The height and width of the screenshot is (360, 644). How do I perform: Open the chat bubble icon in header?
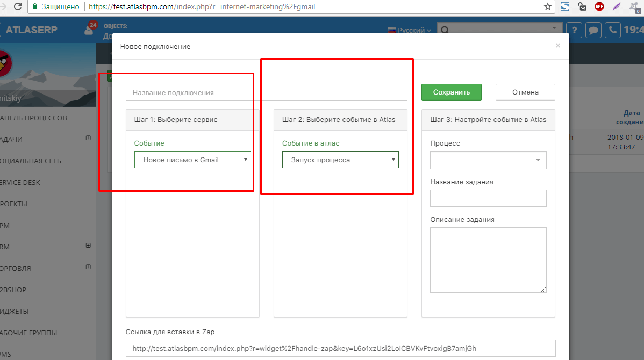593,30
